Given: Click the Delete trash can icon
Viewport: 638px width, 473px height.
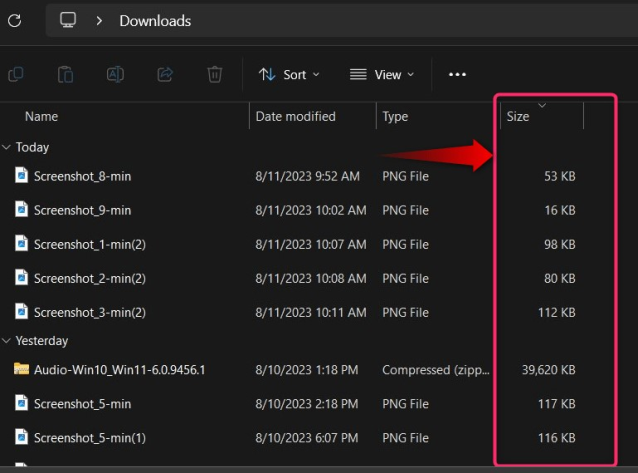Looking at the screenshot, I should [x=214, y=74].
